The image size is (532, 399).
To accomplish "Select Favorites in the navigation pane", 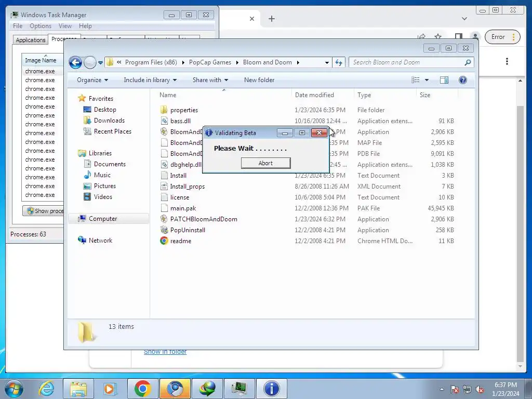I will coord(101,99).
